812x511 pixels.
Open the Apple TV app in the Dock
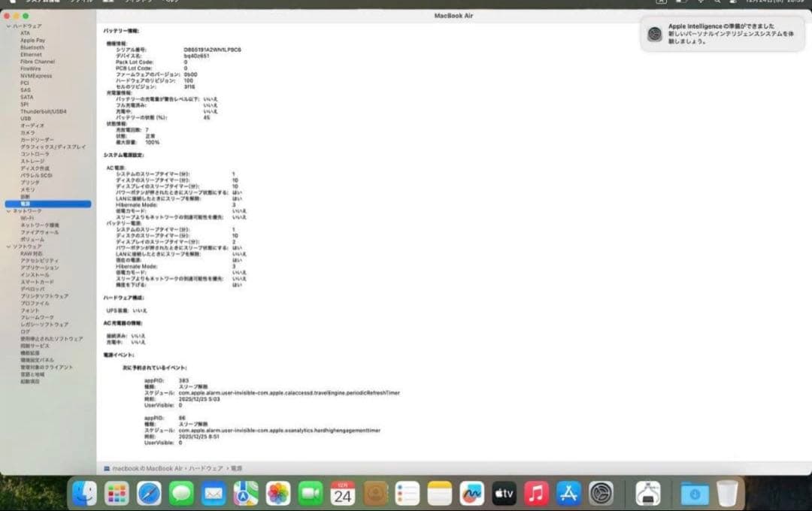click(504, 494)
